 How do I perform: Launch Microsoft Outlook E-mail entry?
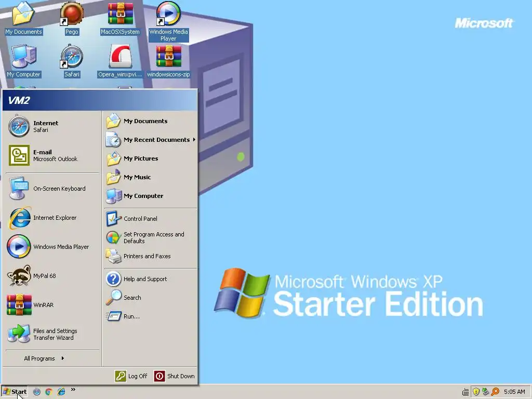pos(51,155)
